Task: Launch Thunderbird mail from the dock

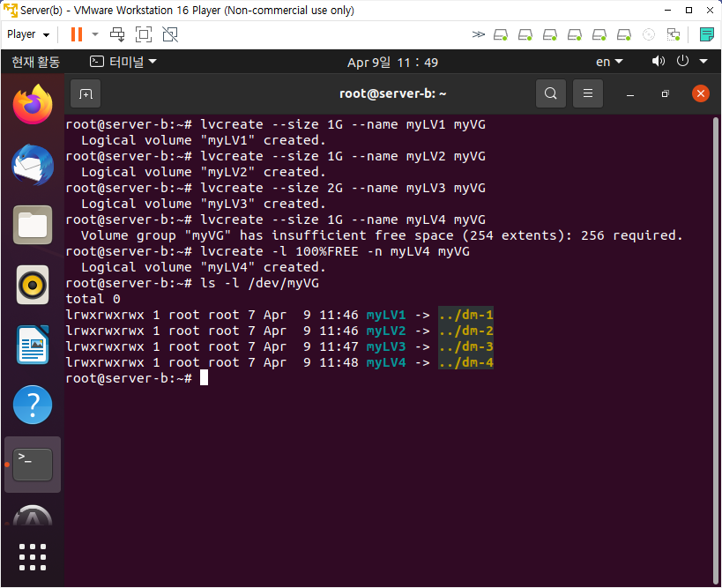Action: 33,165
